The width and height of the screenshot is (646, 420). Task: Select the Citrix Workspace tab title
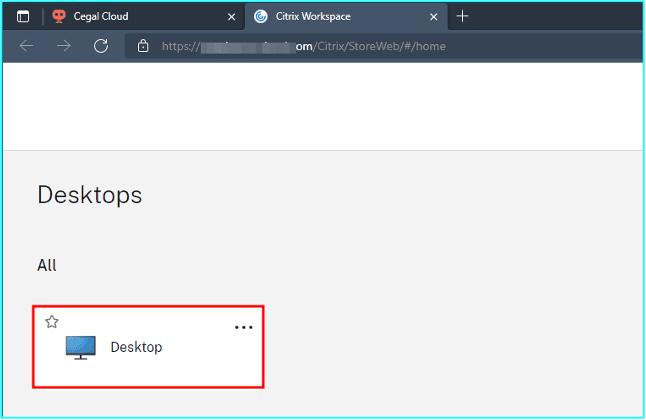pos(313,17)
